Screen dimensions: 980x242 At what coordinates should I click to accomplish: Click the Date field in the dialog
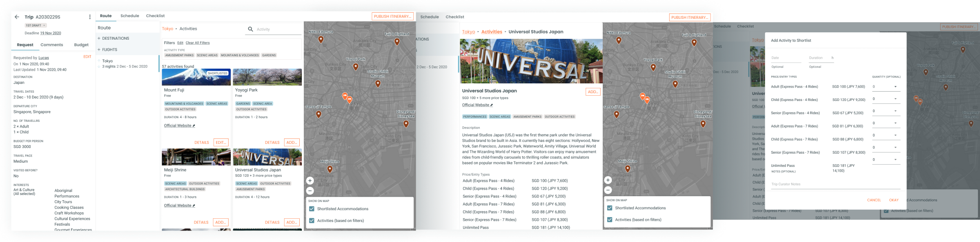pyautogui.click(x=786, y=58)
